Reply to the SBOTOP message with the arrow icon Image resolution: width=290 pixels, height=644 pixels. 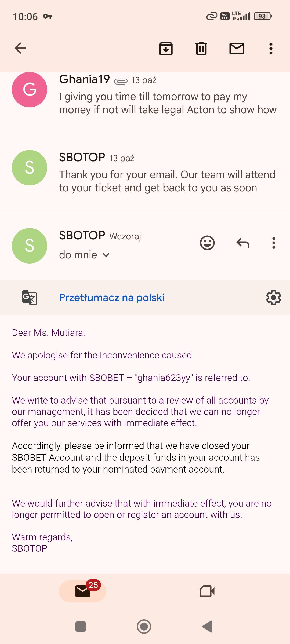(243, 243)
